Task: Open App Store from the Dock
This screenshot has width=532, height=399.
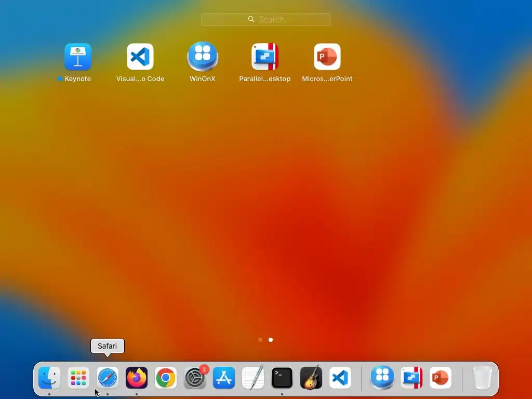Action: [x=224, y=378]
